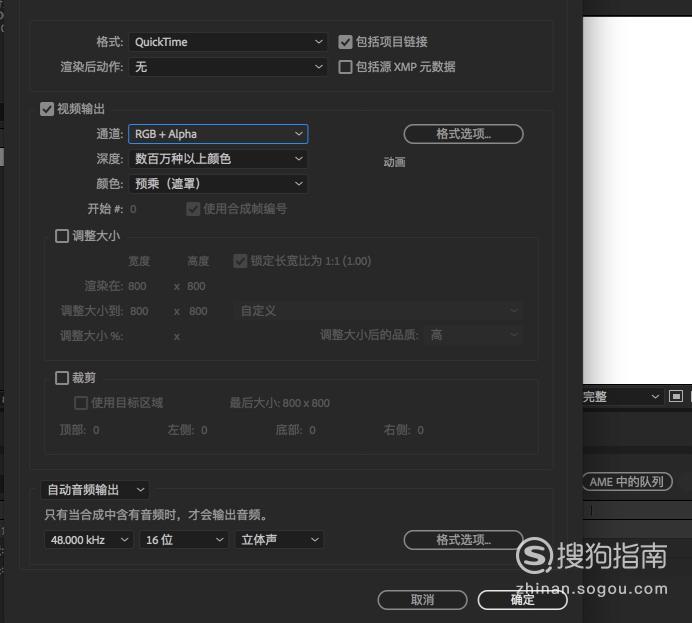This screenshot has width=692, height=623.
Task: Click the 底部 crop value field
Action: (x=312, y=430)
